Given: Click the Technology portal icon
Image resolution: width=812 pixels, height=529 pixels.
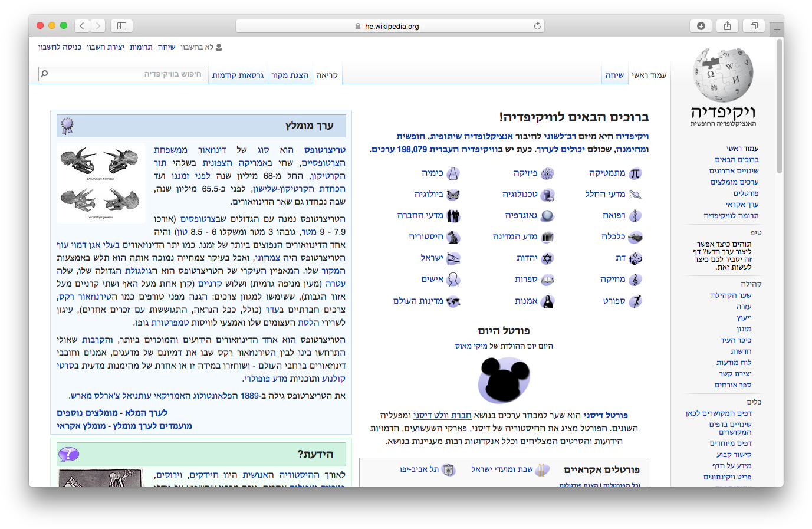Looking at the screenshot, I should click(x=548, y=195).
